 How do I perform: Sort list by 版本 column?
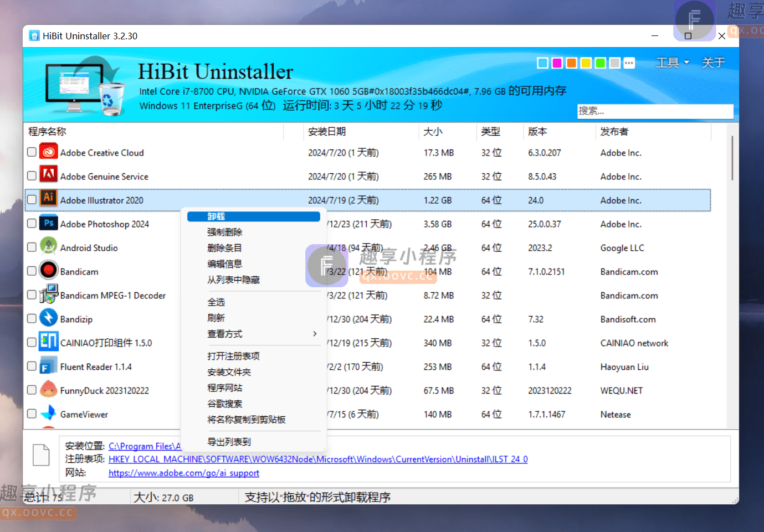(x=560, y=132)
